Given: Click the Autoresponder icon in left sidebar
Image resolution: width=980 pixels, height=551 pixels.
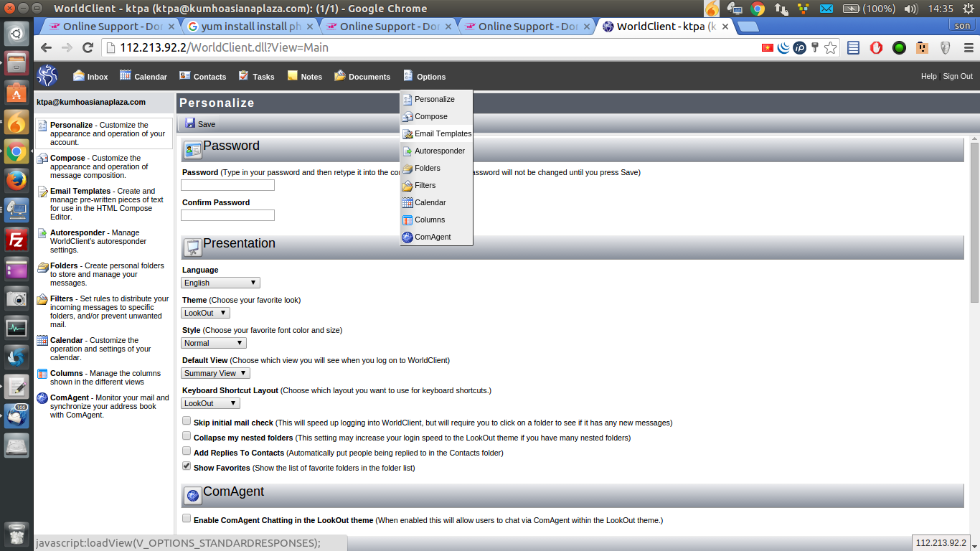Looking at the screenshot, I should tap(42, 233).
